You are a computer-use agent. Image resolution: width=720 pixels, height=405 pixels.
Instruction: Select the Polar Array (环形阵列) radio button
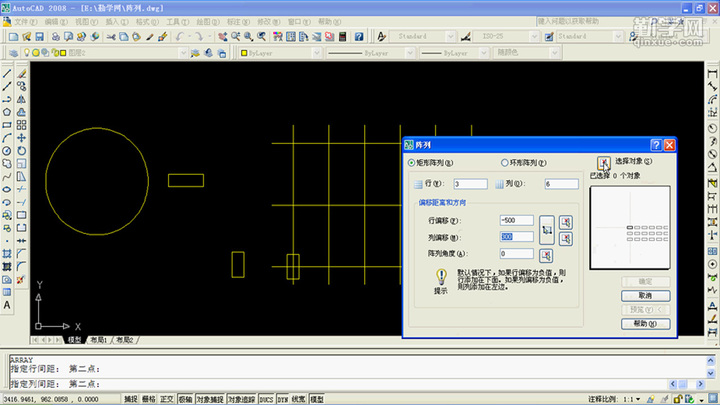click(x=505, y=163)
